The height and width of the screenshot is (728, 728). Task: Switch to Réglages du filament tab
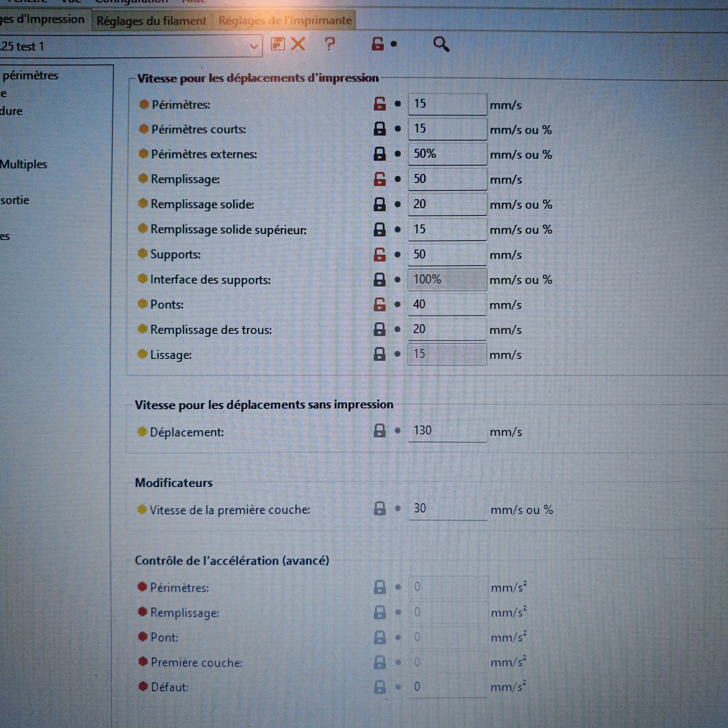tap(151, 21)
